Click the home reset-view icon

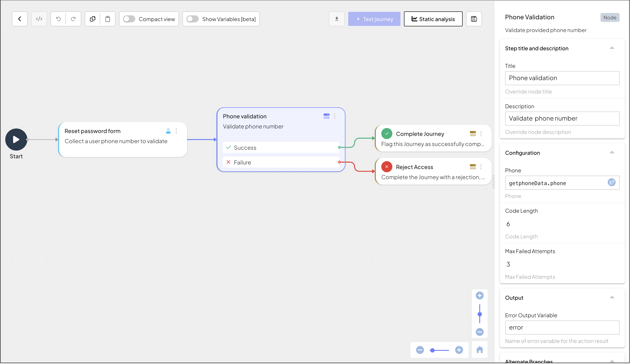pos(479,350)
